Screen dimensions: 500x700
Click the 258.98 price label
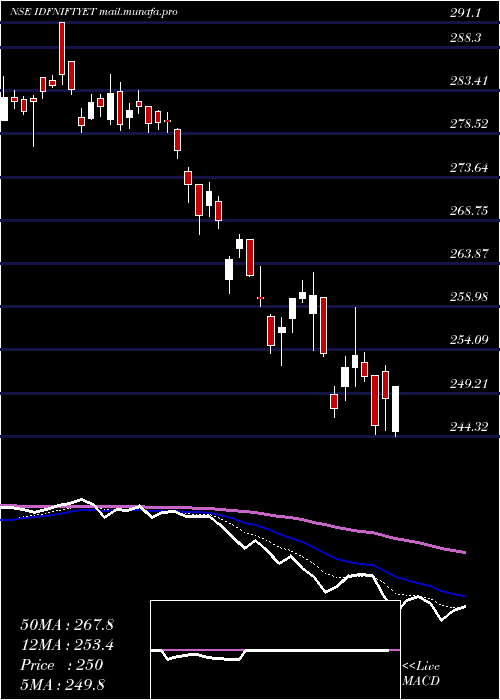click(x=469, y=297)
